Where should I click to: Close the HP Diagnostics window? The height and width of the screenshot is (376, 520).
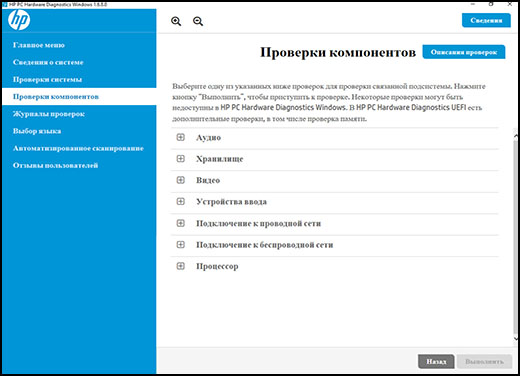click(510, 4)
